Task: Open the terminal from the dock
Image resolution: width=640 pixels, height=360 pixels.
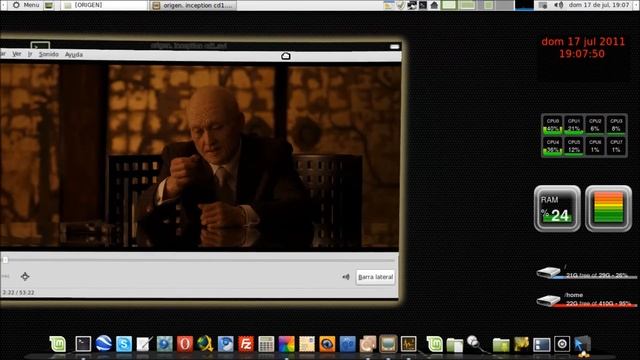Action: (83, 344)
